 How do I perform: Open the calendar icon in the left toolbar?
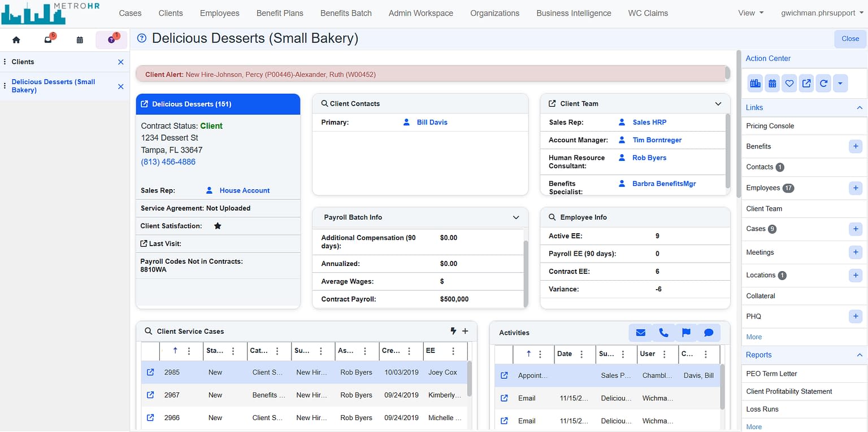coord(80,40)
